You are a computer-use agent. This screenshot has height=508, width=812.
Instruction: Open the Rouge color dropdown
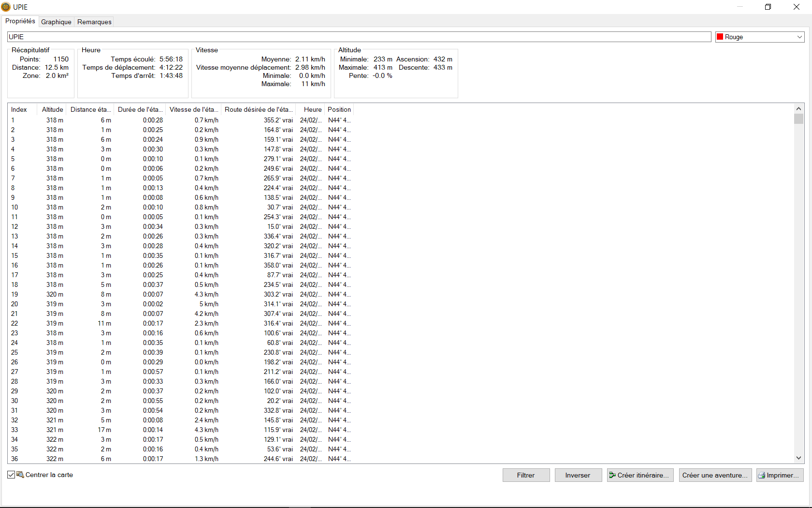point(760,37)
